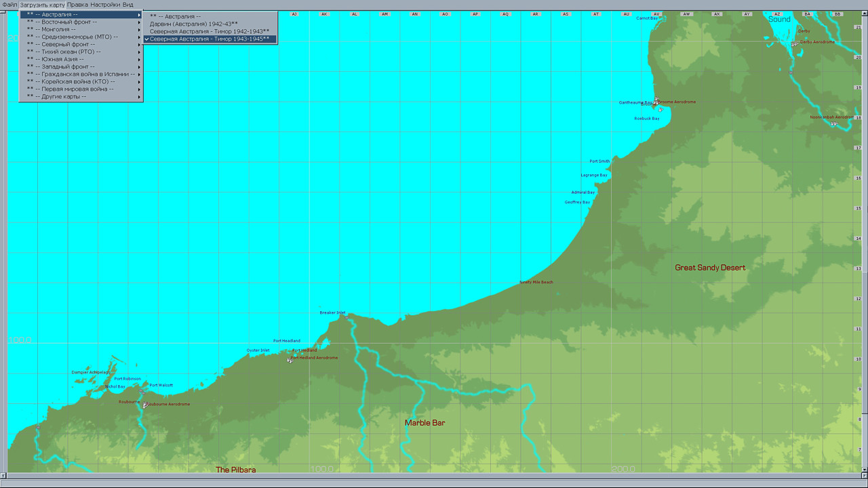The height and width of the screenshot is (488, 868).
Task: Click The Pilbara region label
Action: (x=236, y=470)
